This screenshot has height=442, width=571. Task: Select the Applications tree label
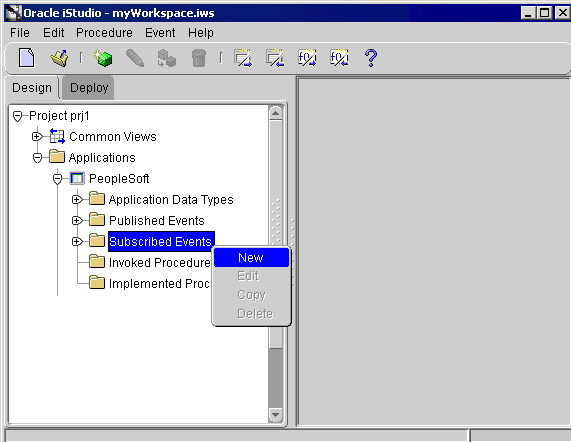pos(102,158)
